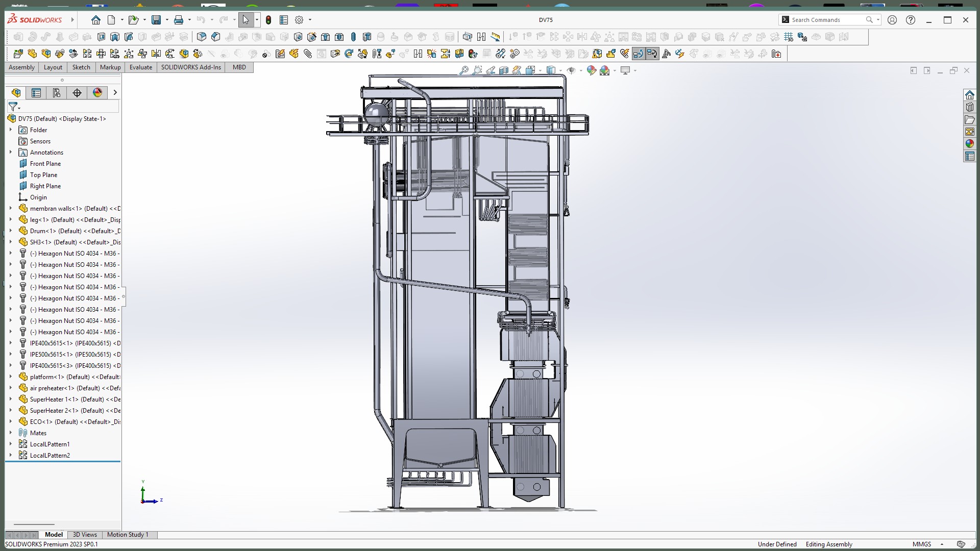Toggle the Hide/Show Items eye icon
The height and width of the screenshot is (551, 980).
571,70
